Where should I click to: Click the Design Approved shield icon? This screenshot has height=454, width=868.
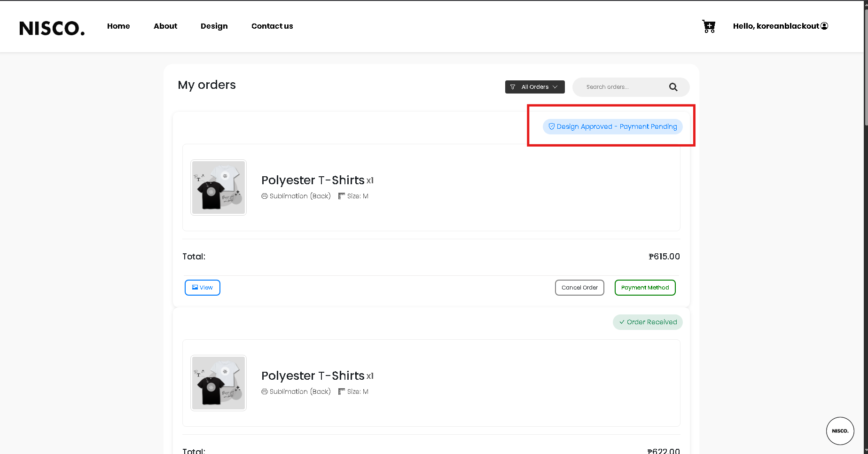click(551, 126)
